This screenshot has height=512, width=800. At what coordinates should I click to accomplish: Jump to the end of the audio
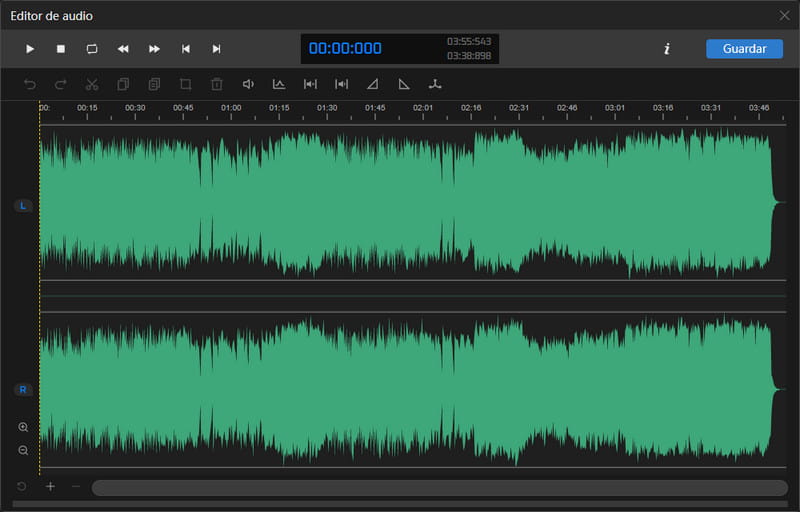point(216,49)
